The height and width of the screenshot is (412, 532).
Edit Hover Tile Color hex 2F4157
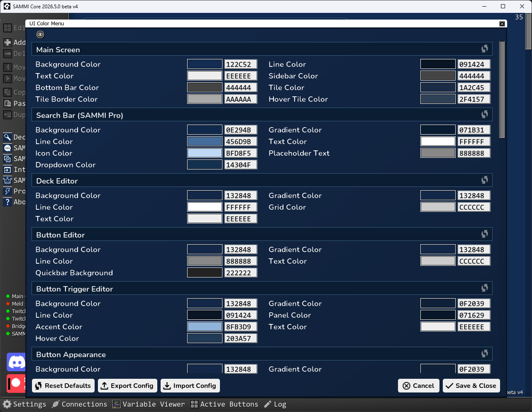(474, 99)
